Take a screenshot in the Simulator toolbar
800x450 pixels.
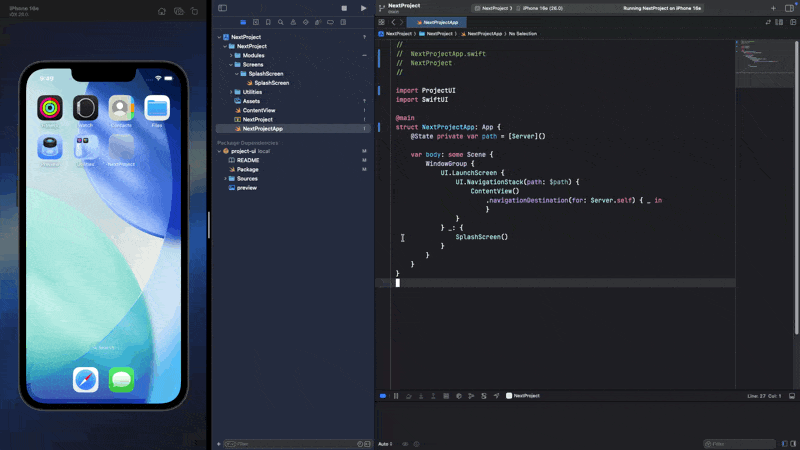(179, 11)
